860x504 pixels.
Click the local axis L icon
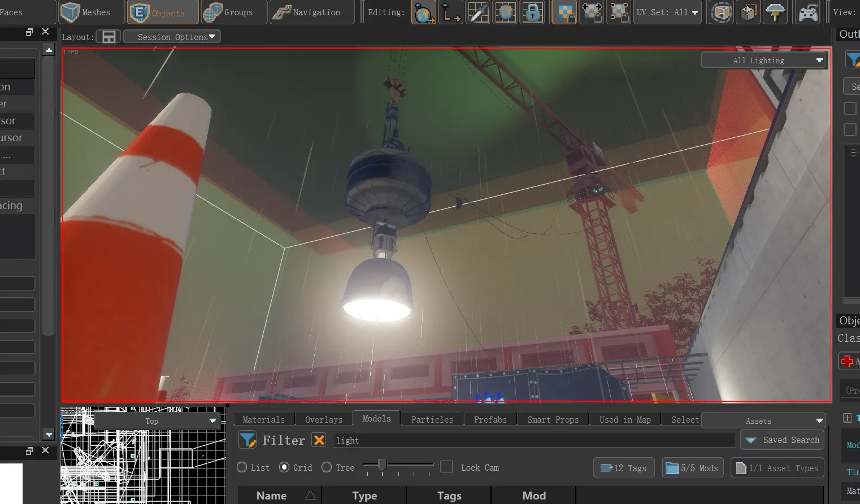point(450,12)
